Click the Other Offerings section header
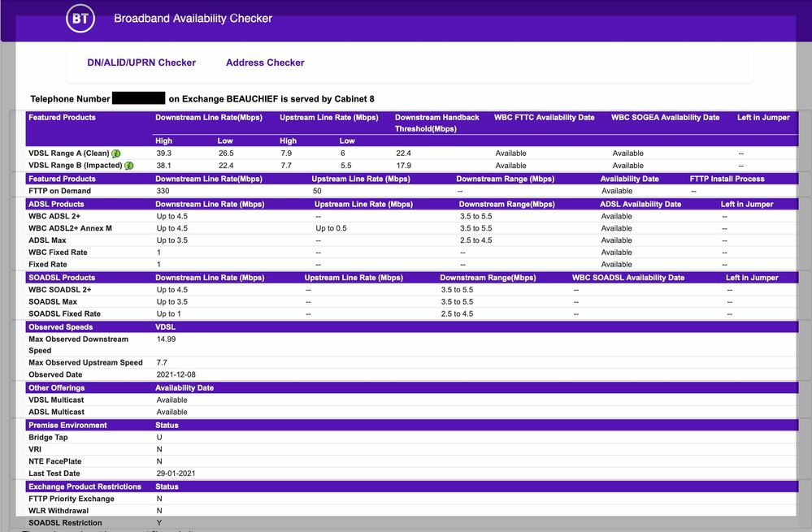The height and width of the screenshot is (532, 812). pos(56,388)
